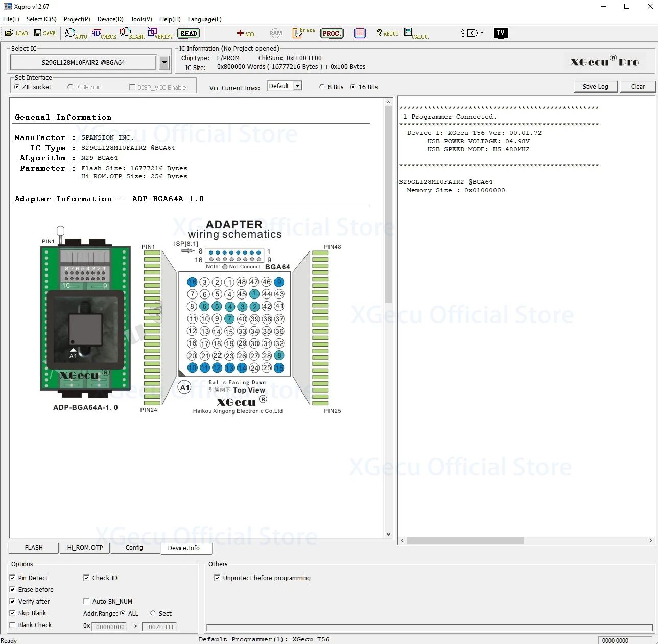Toggle the Erase before checkbox
The image size is (658, 644).
click(x=12, y=590)
